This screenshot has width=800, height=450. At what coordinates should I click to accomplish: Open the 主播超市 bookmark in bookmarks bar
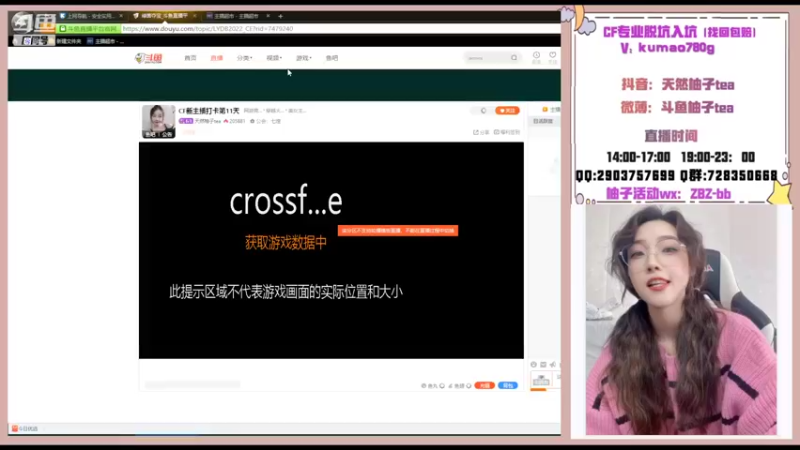click(105, 41)
